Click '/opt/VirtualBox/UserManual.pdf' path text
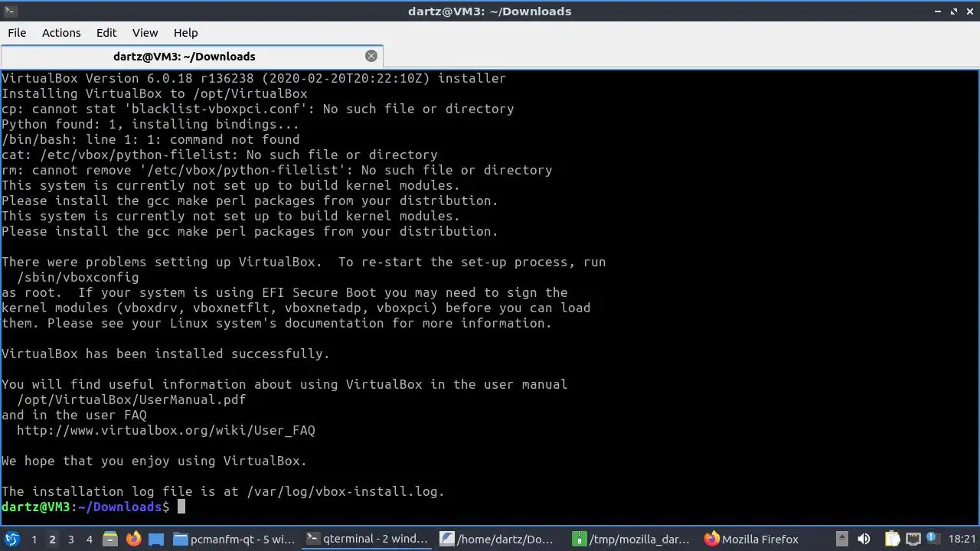Image resolution: width=980 pixels, height=551 pixels. point(132,399)
